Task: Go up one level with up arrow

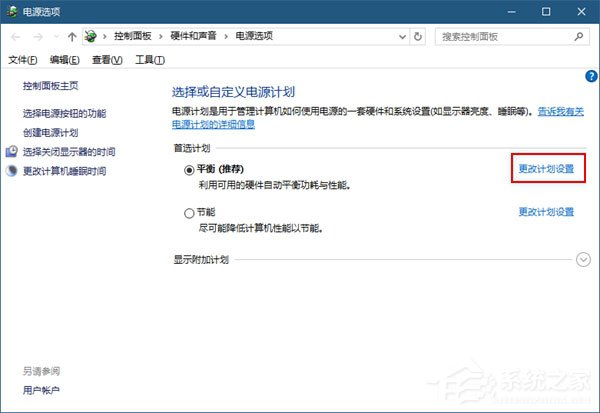Action: 72,37
